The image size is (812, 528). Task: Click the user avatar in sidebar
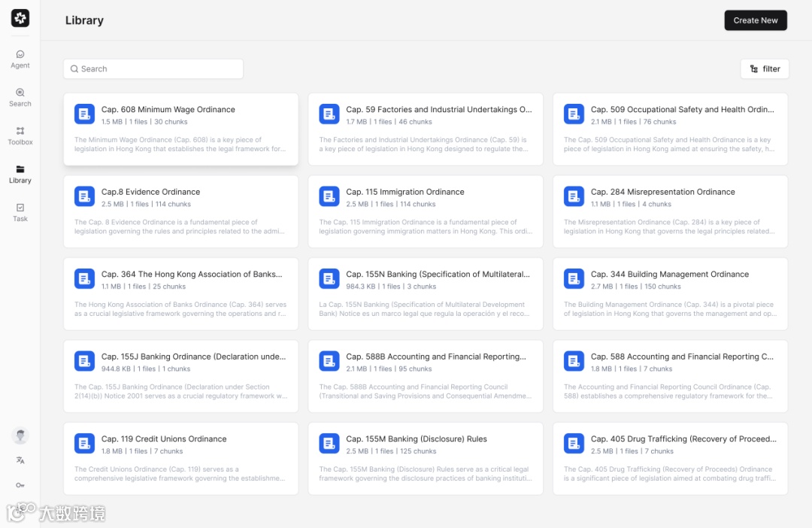(20, 435)
